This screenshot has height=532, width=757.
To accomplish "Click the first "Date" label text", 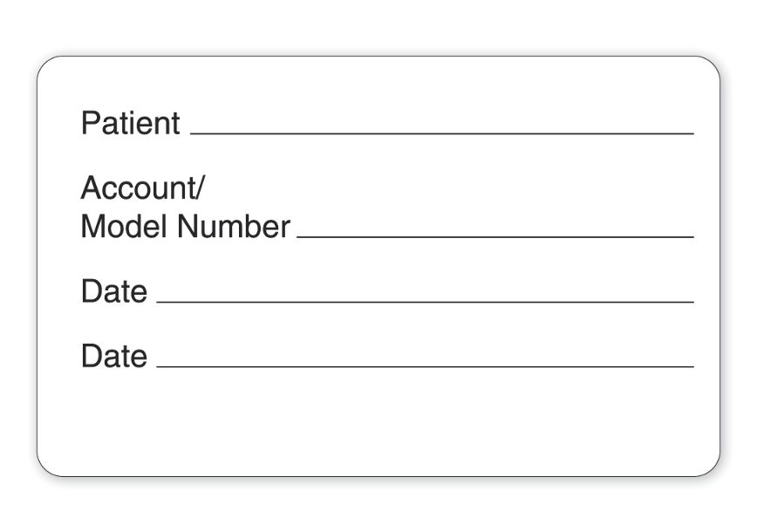I will [x=114, y=291].
